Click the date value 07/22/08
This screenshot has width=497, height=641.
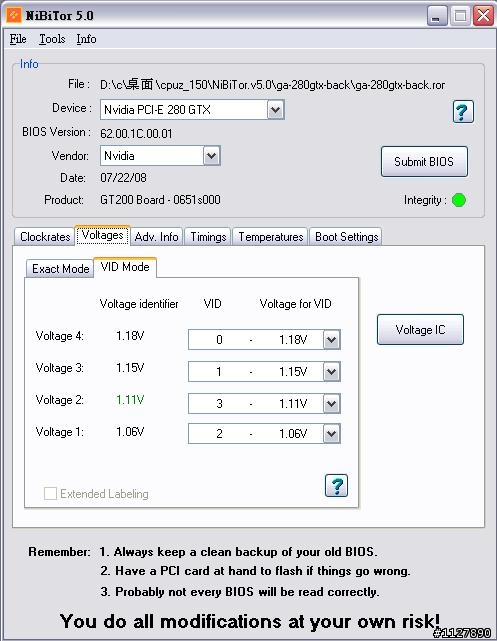pyautogui.click(x=123, y=178)
